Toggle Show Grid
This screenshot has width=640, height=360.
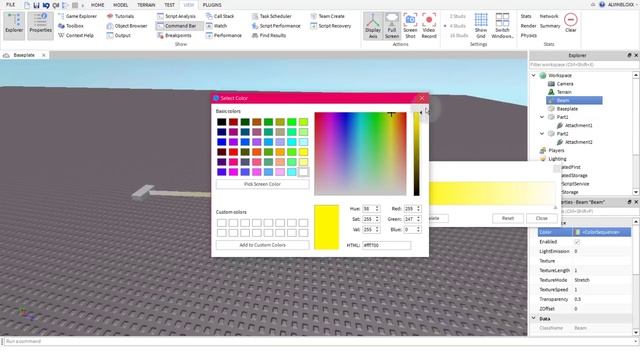pos(481,26)
